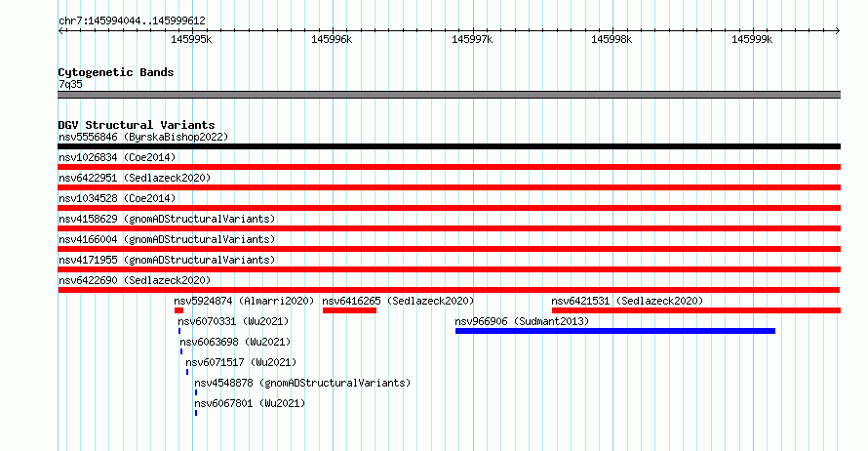Select the black nsv5556846 variant bar

pos(449,146)
